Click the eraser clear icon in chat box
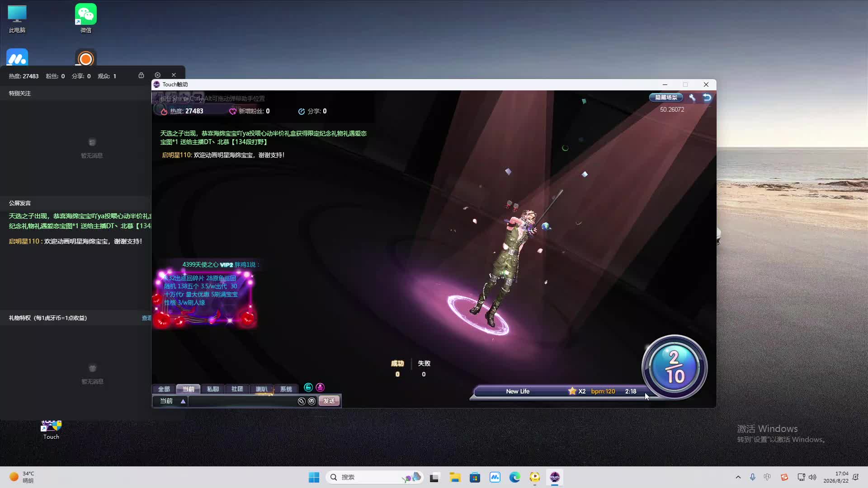Image resolution: width=868 pixels, height=488 pixels. pos(302,401)
